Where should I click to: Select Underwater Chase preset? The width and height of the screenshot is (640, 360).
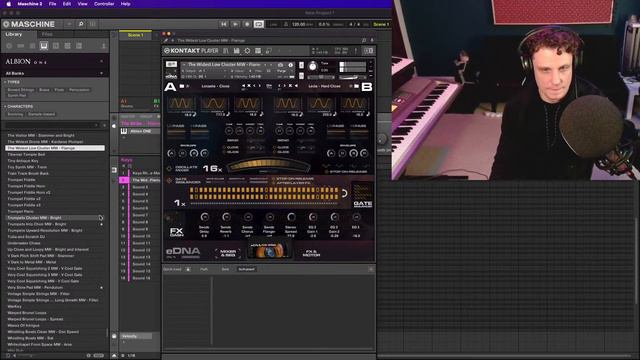coord(55,243)
